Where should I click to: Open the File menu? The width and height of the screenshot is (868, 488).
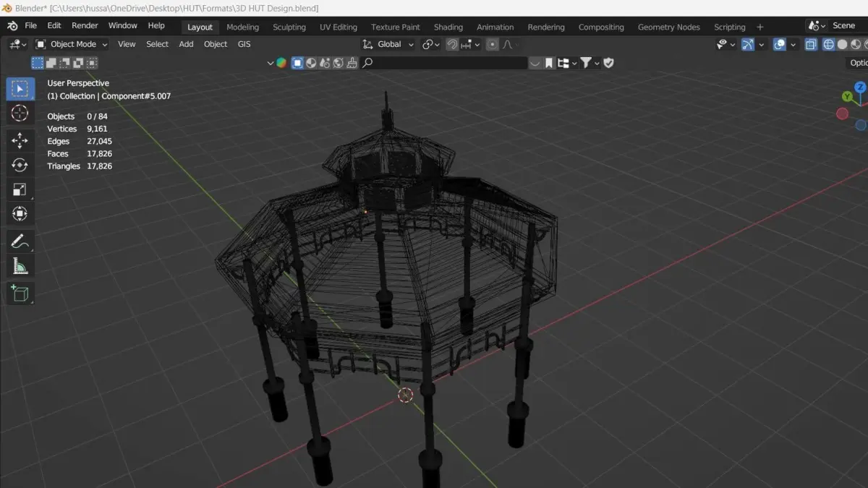pyautogui.click(x=31, y=25)
